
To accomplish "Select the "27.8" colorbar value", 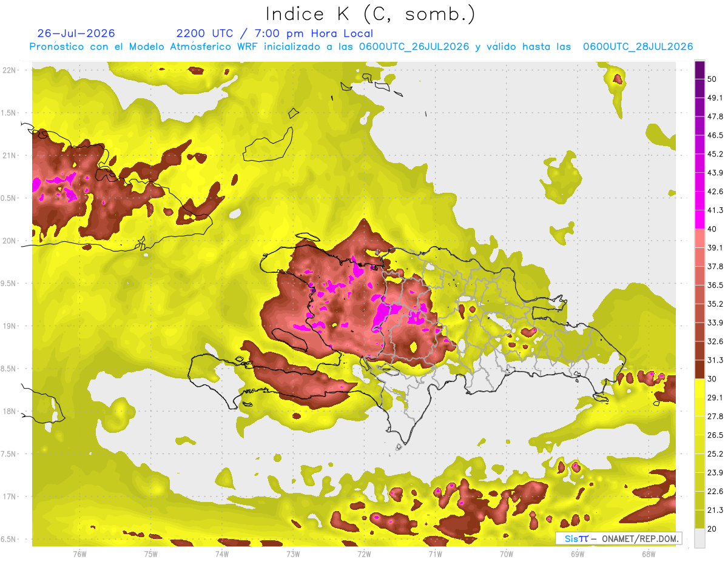I will point(715,416).
